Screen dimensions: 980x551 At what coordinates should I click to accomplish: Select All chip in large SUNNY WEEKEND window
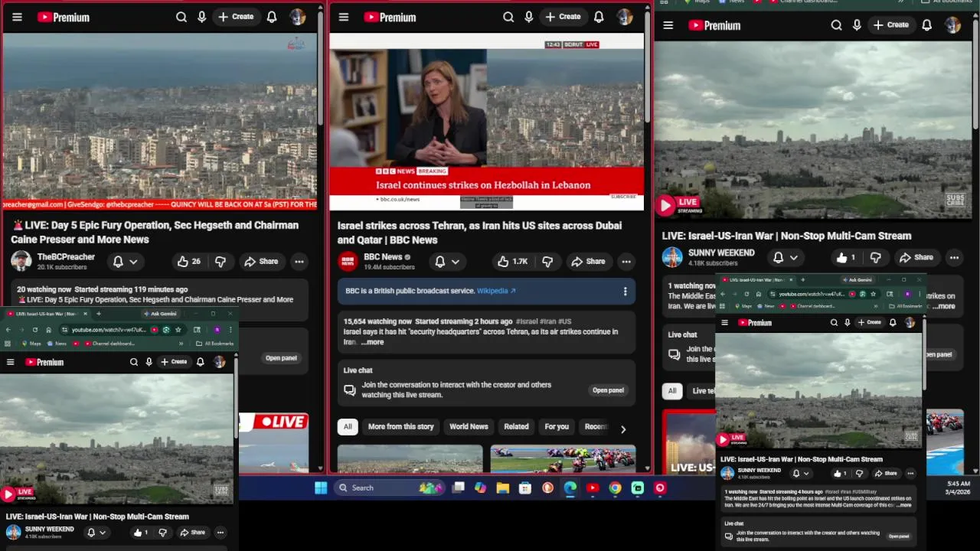(671, 391)
